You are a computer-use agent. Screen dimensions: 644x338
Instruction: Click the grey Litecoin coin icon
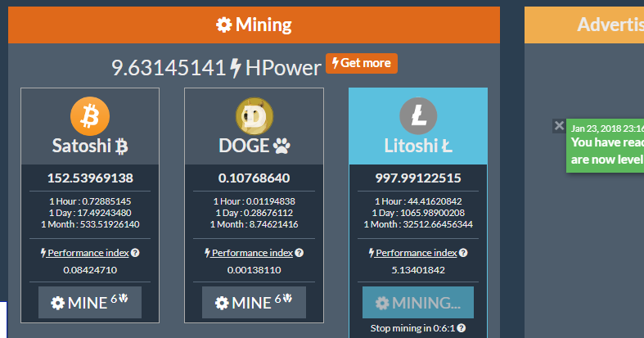[x=418, y=116]
